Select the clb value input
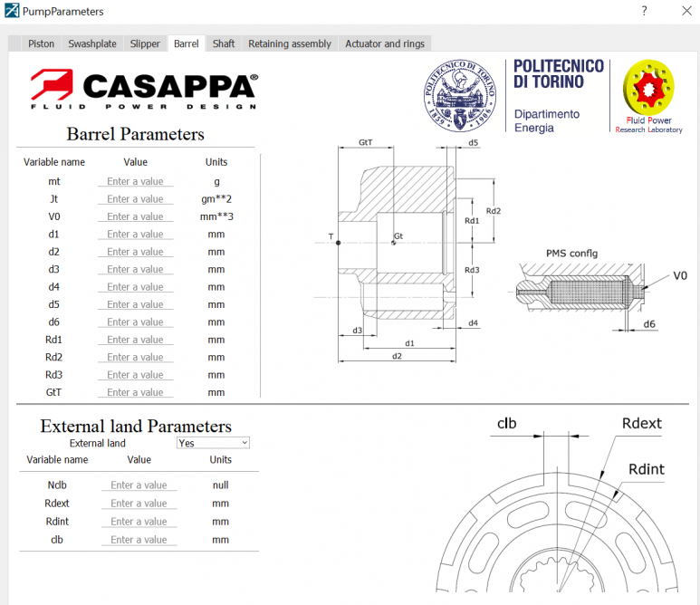The width and height of the screenshot is (700, 605). coord(139,540)
